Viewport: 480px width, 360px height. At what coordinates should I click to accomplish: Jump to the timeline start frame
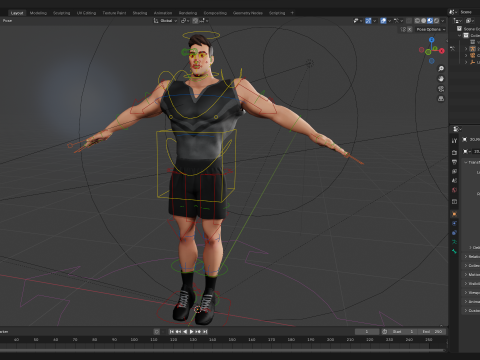coord(172,332)
